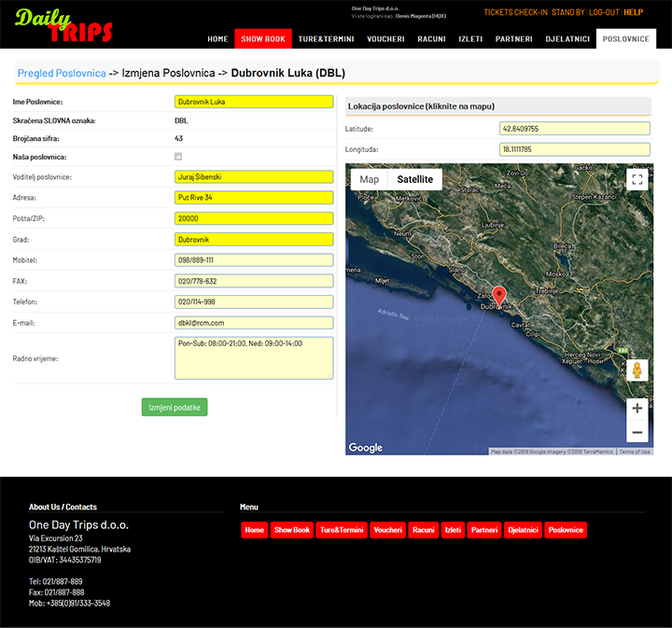Image resolution: width=672 pixels, height=628 pixels.
Task: Toggle the Naša poslovnica checkbox
Action: click(178, 157)
